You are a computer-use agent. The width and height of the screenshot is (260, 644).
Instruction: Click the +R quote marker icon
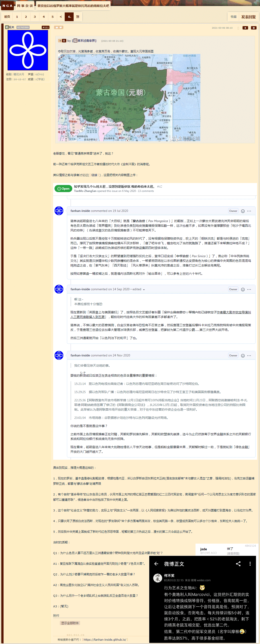click(62, 41)
